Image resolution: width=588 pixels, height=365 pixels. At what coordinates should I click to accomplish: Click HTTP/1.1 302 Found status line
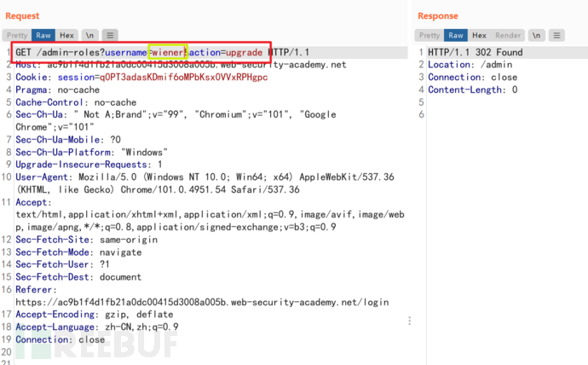(x=476, y=52)
